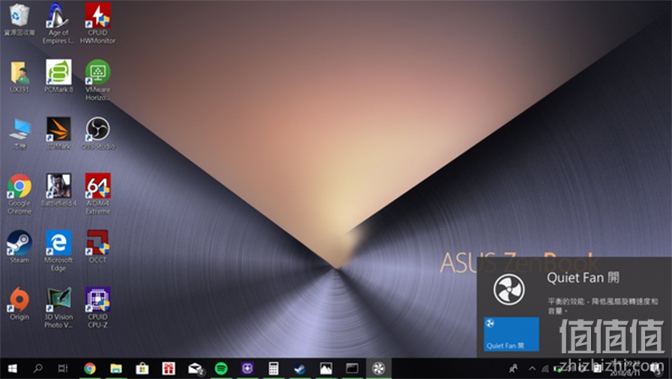Open the Windows Start menu

pos(12,368)
